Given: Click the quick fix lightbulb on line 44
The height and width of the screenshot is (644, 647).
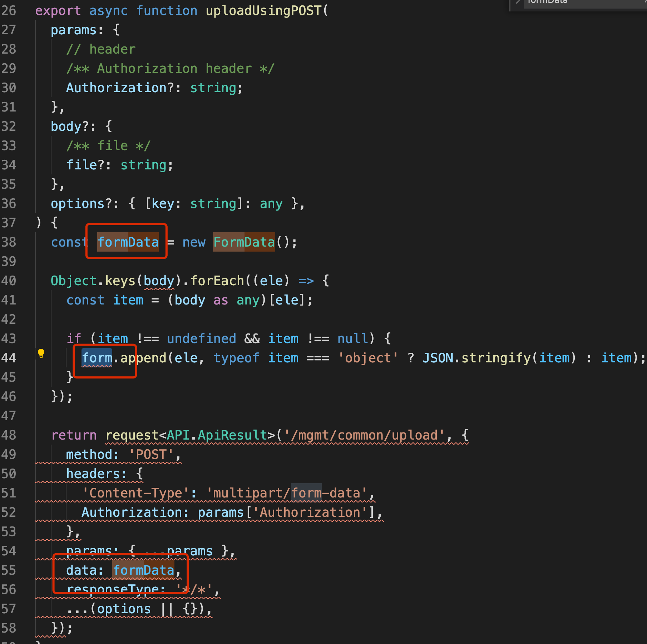Looking at the screenshot, I should (41, 354).
